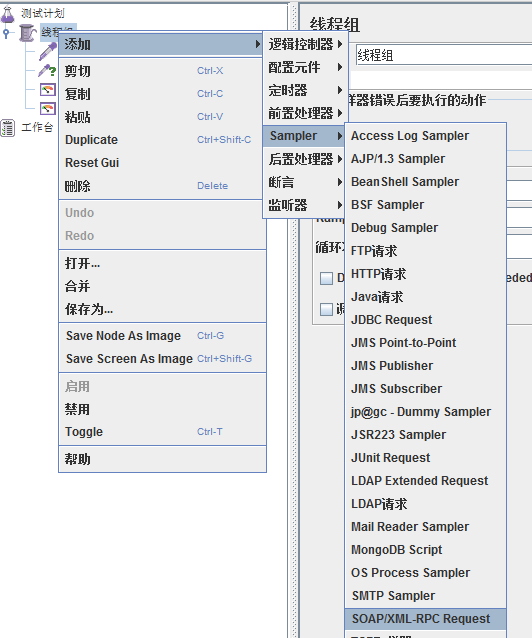
Task: Expand the 配置元件 submenu
Action: click(x=305, y=67)
